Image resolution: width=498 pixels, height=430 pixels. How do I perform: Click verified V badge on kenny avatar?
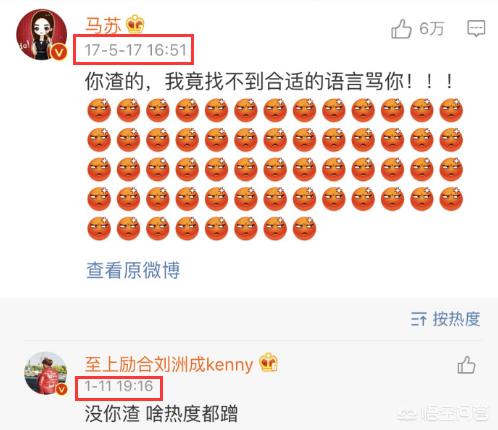tap(62, 389)
